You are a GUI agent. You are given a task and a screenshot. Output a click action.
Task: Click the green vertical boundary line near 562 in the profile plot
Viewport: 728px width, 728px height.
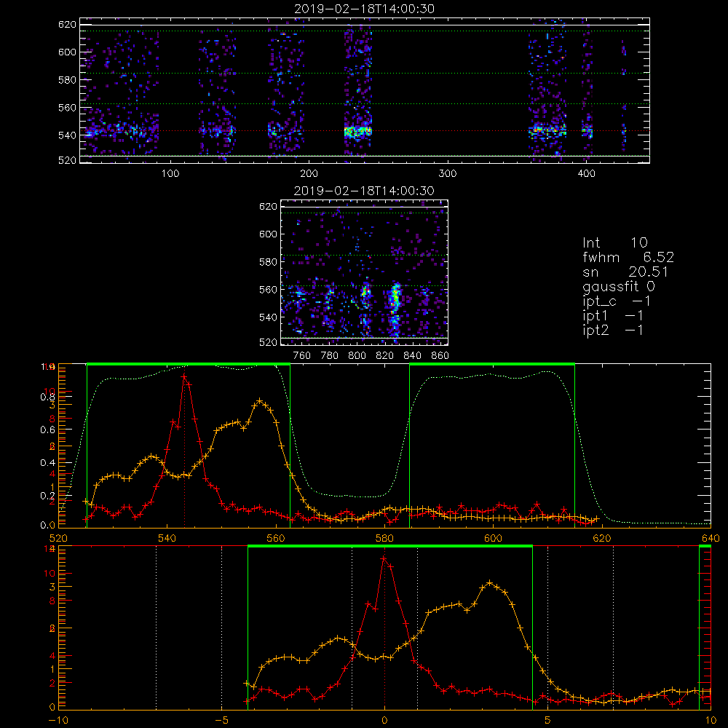tap(290, 446)
